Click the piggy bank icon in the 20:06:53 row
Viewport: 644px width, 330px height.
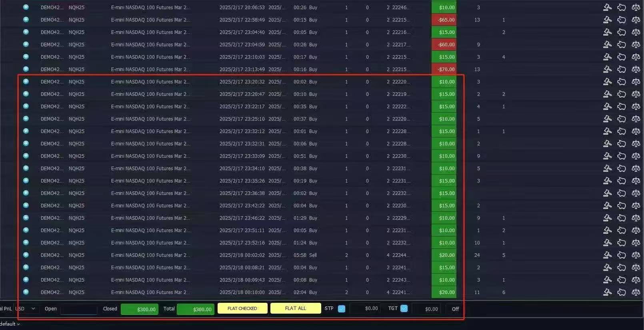622,7
